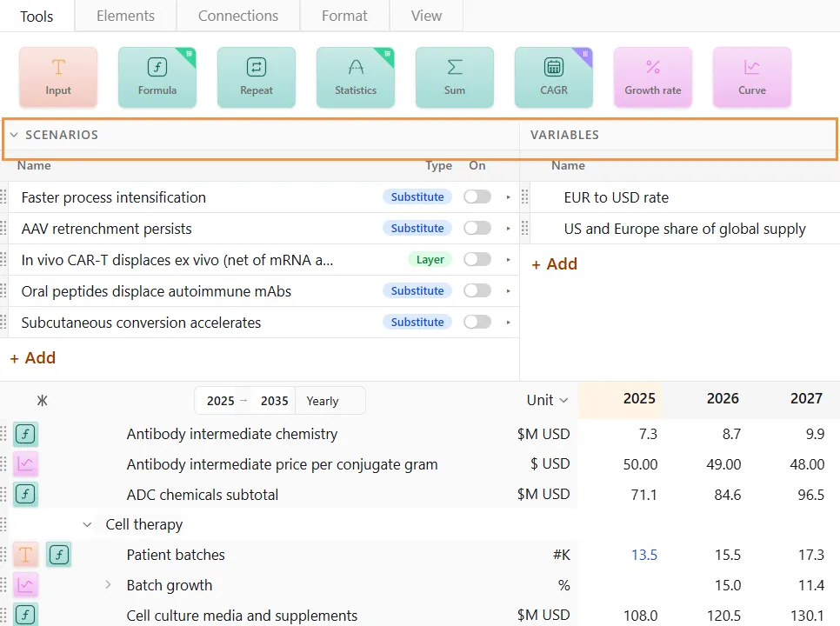The height and width of the screenshot is (626, 840).
Task: Enable Subcutaneous conversion accelerates scenario
Action: (x=477, y=322)
